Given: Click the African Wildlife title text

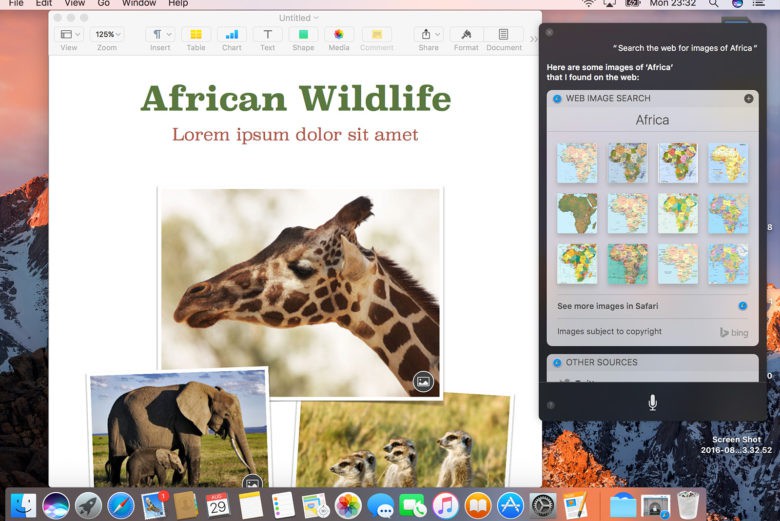Looking at the screenshot, I should 295,99.
